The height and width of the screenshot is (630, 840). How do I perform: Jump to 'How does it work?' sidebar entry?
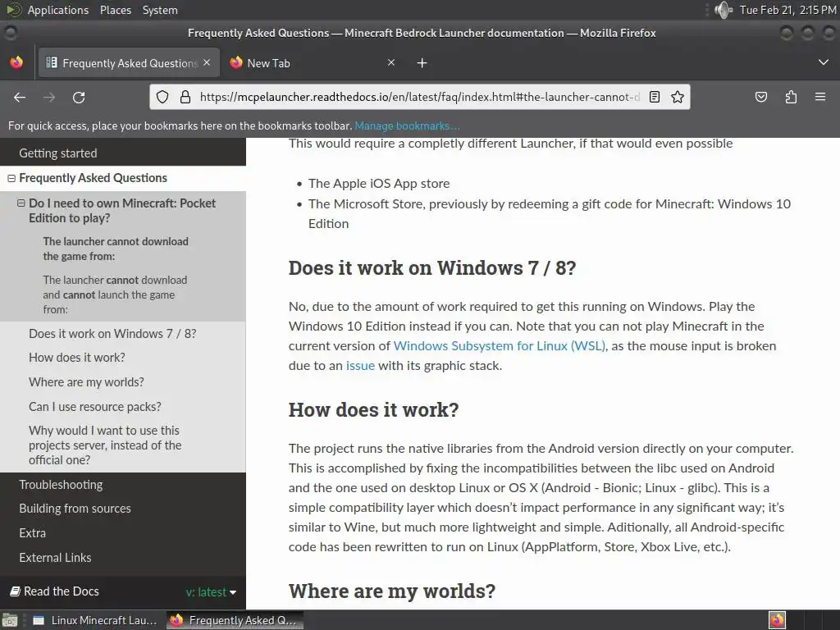(76, 358)
